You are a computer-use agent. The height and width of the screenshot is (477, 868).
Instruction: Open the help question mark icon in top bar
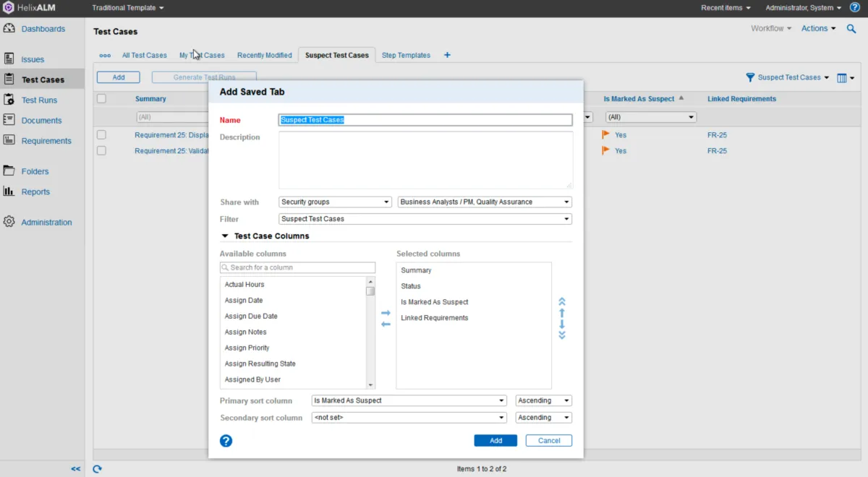pos(854,8)
